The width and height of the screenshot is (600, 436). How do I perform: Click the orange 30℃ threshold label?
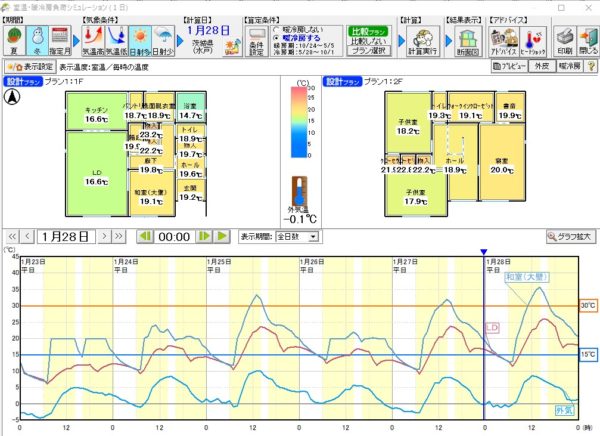[588, 305]
